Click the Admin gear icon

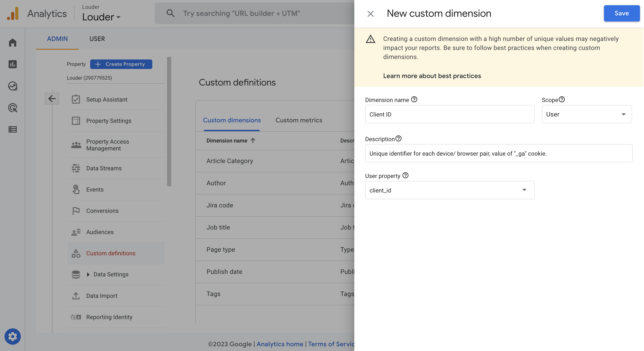pos(12,336)
